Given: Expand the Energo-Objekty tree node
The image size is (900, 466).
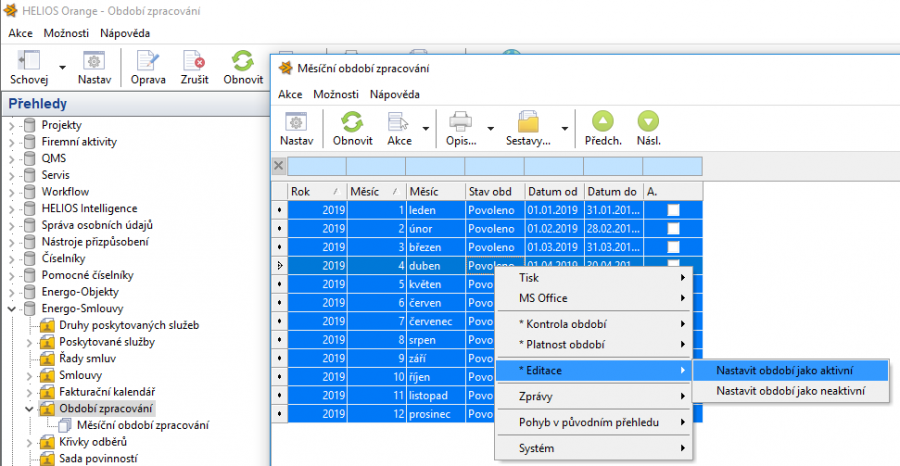Looking at the screenshot, I should pyautogui.click(x=12, y=292).
